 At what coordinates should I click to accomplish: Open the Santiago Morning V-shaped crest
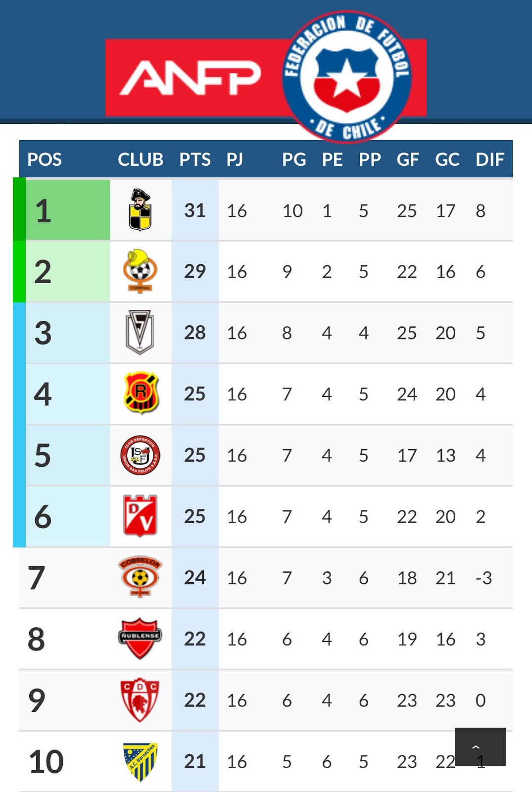click(140, 332)
